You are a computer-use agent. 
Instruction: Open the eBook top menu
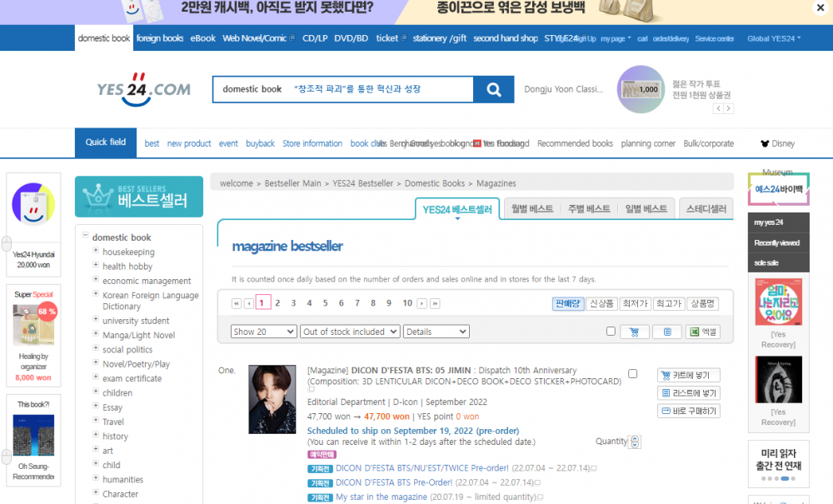[203, 38]
